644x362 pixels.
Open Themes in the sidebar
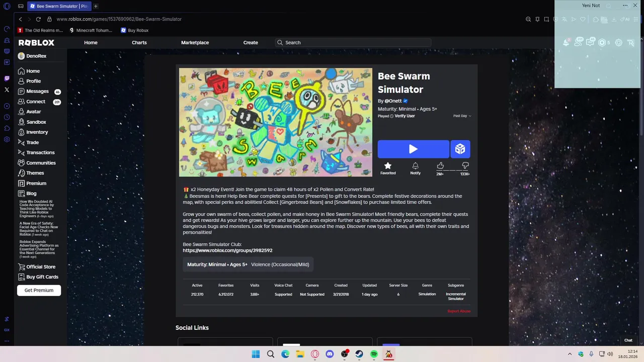point(31,173)
